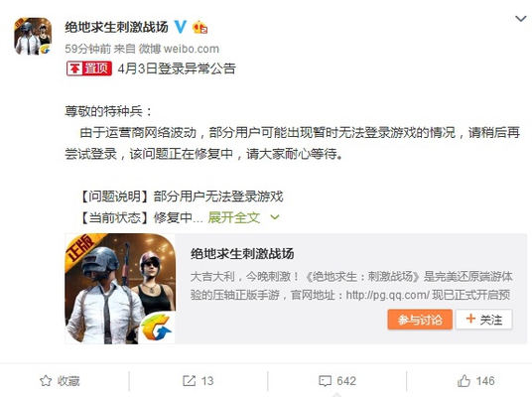Click the 参与讨论 orange button

pos(420,320)
